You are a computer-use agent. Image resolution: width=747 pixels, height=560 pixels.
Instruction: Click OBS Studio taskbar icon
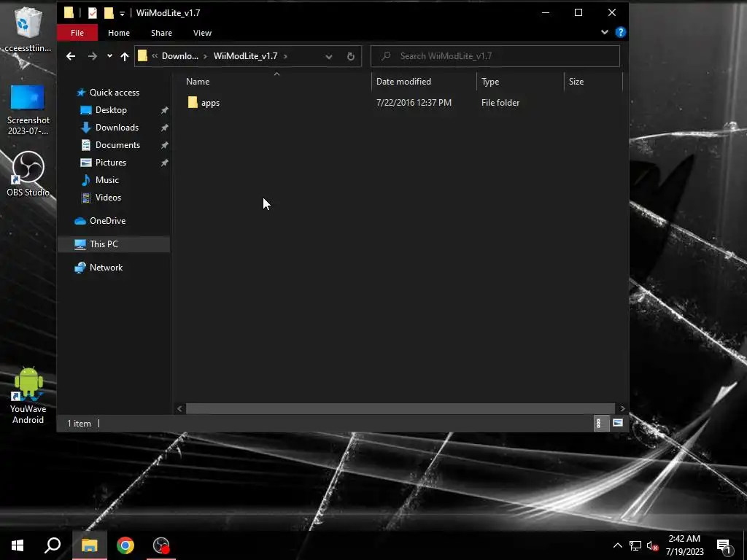tap(161, 545)
